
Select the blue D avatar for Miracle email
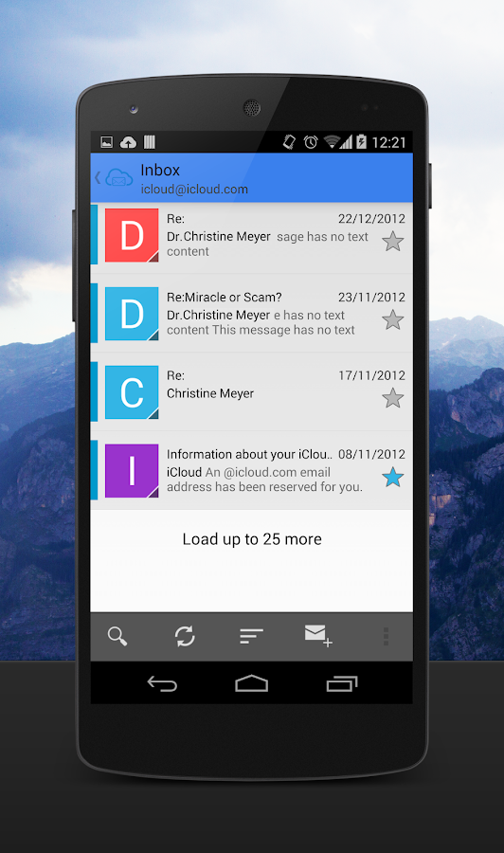pyautogui.click(x=132, y=314)
